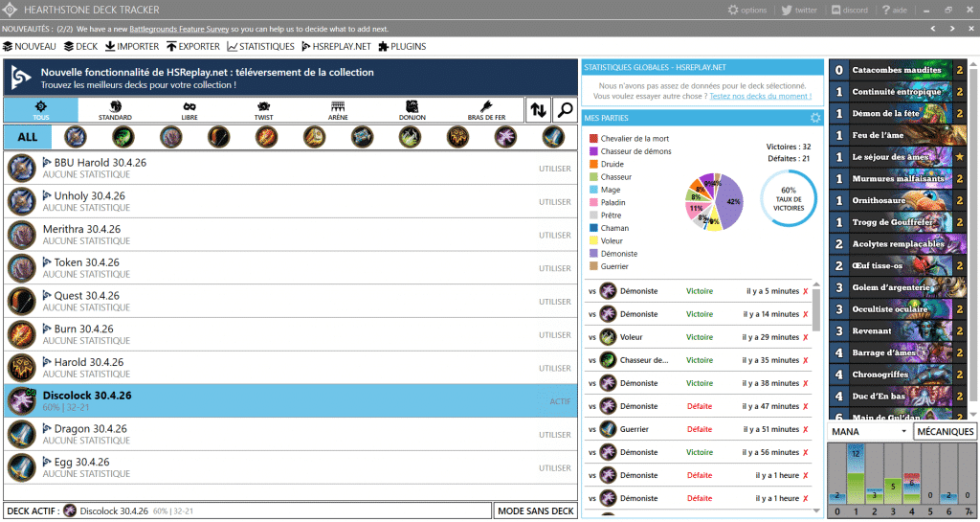Click Utiliser on Token 30.4.26 deck
Viewport: 980px width, 522px height.
point(555,268)
